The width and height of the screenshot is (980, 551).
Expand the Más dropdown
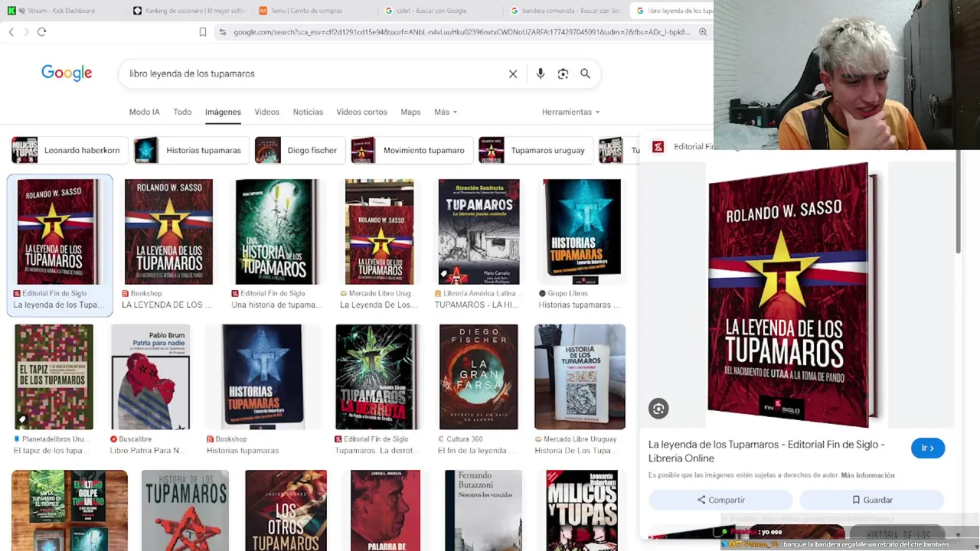pyautogui.click(x=445, y=112)
